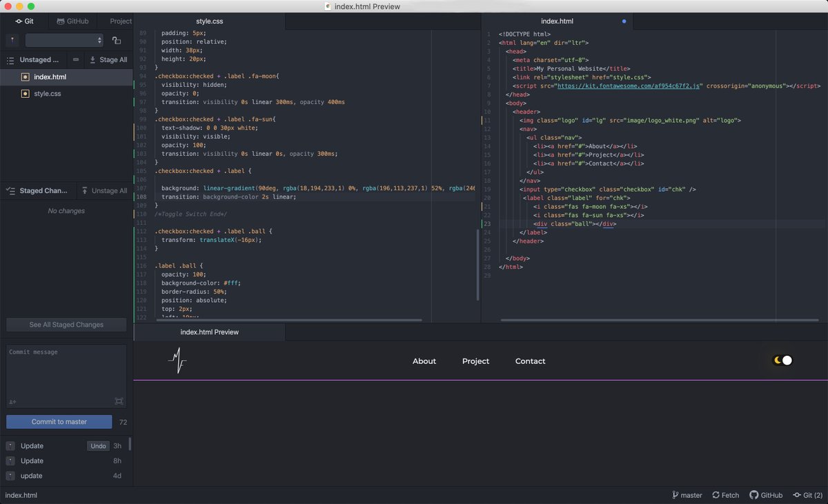Image resolution: width=828 pixels, height=504 pixels.
Task: Click line number 108 in style.css
Action: [x=141, y=197]
